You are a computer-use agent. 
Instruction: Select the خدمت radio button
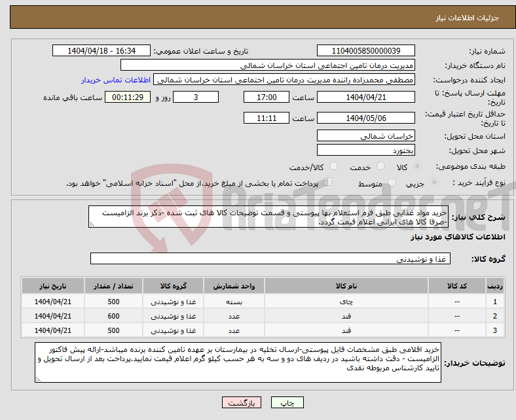(x=380, y=166)
